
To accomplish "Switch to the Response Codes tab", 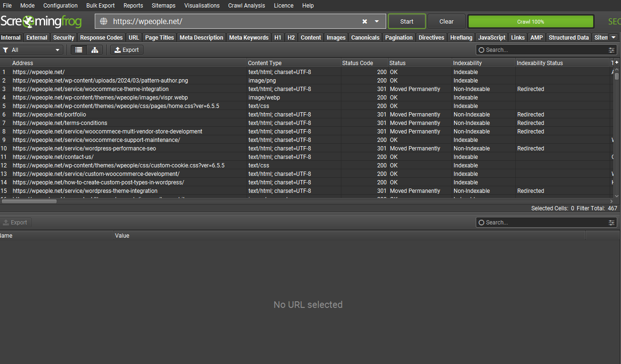I will [101, 37].
